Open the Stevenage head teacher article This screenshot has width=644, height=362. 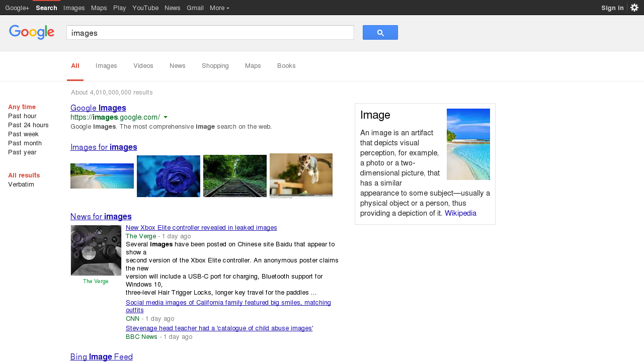pos(219,328)
